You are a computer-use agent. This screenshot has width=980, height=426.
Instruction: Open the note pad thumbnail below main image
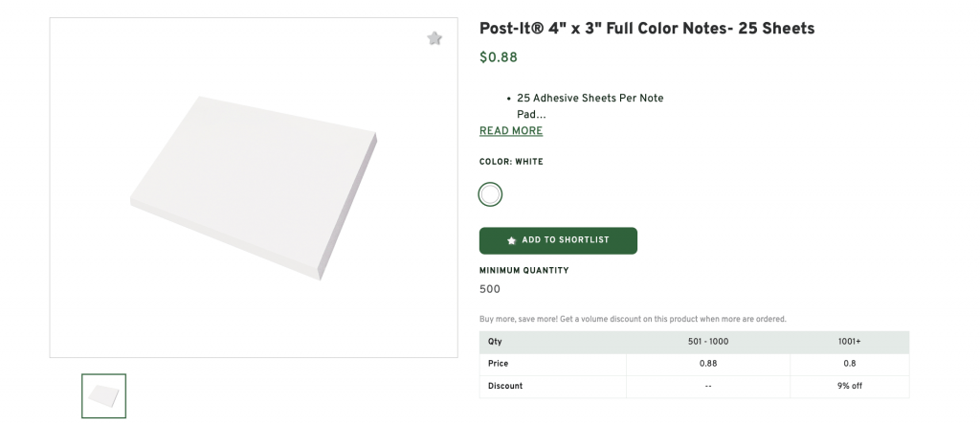(x=103, y=395)
